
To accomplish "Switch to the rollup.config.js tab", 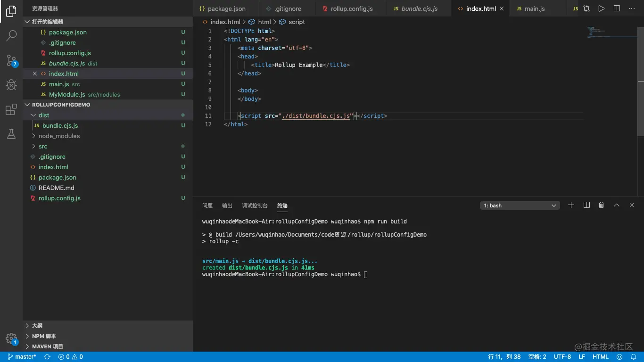I will pos(351,8).
